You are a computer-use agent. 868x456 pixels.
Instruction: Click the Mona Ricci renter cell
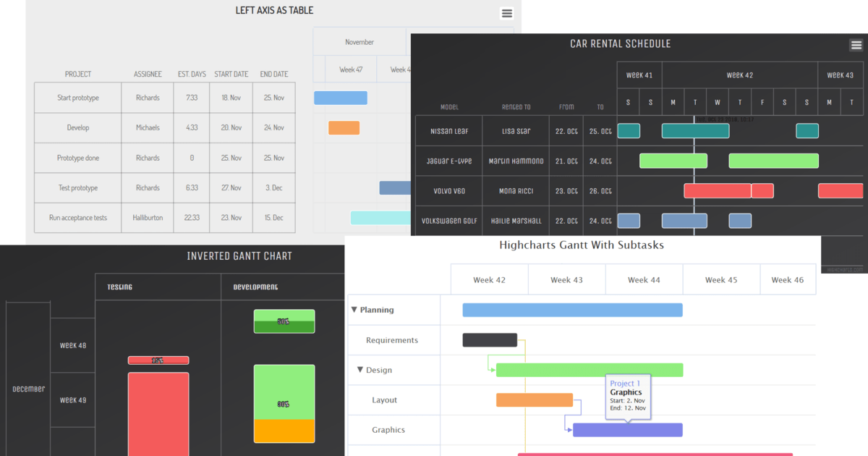[x=516, y=191]
